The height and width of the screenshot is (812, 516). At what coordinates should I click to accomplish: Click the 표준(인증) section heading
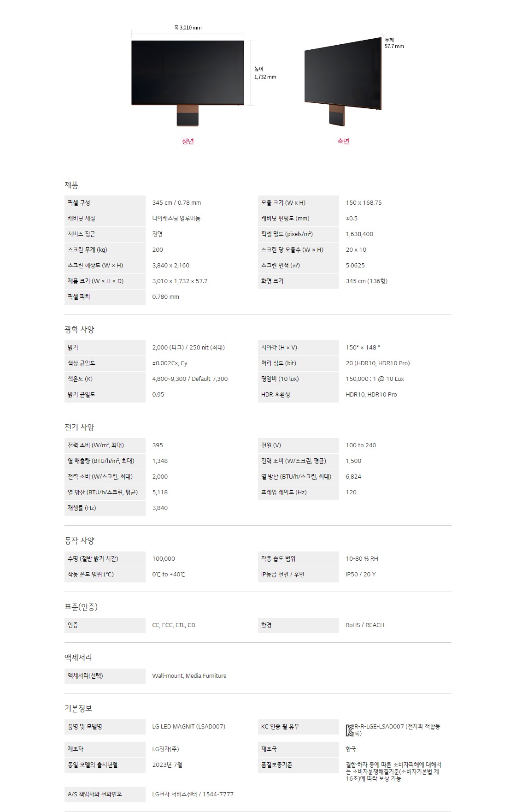[81, 607]
